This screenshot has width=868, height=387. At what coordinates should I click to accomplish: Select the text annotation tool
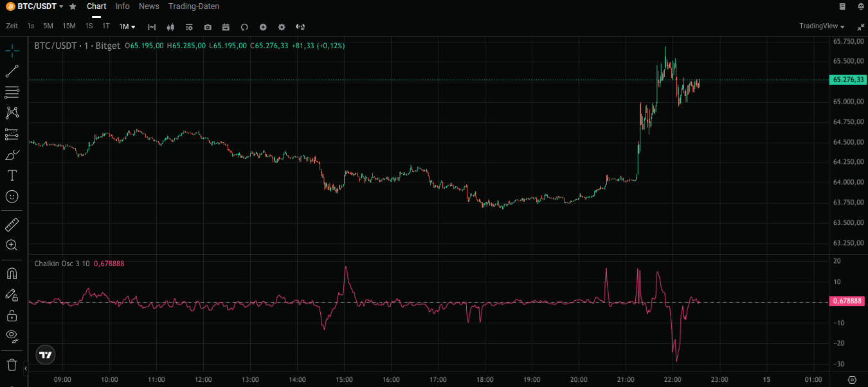pos(12,175)
